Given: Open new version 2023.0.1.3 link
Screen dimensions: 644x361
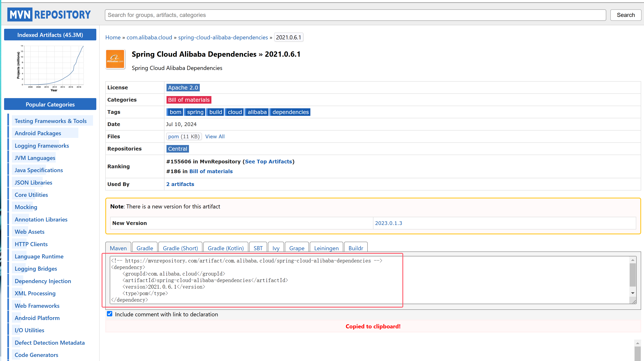Looking at the screenshot, I should 389,223.
